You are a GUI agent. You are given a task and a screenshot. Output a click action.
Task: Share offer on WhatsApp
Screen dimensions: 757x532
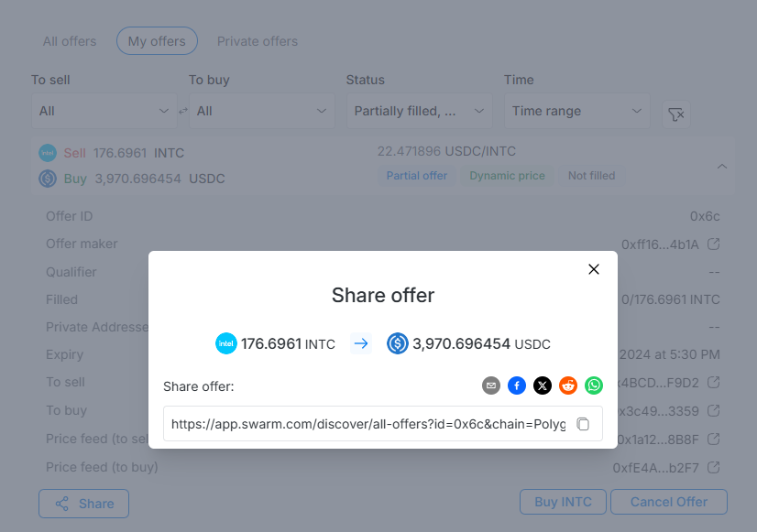tap(594, 386)
